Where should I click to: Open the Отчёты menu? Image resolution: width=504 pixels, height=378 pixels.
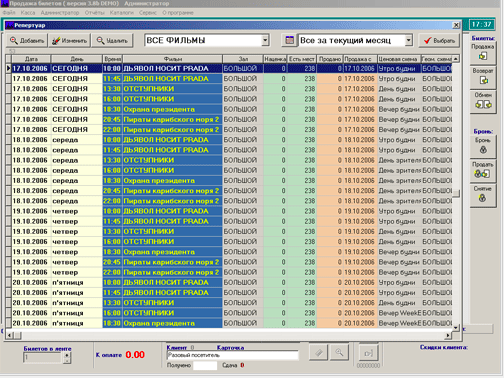pos(95,13)
